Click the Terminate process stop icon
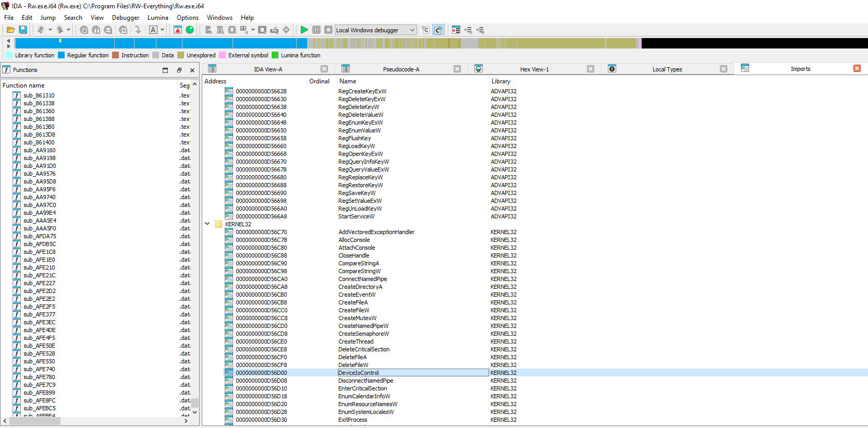Viewport: 868px width, 428px height. (x=328, y=30)
